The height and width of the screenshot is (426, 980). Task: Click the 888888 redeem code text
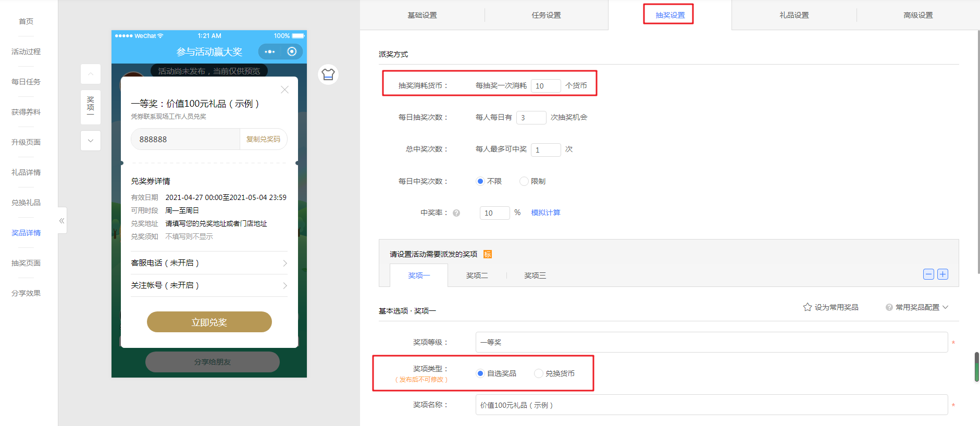153,140
